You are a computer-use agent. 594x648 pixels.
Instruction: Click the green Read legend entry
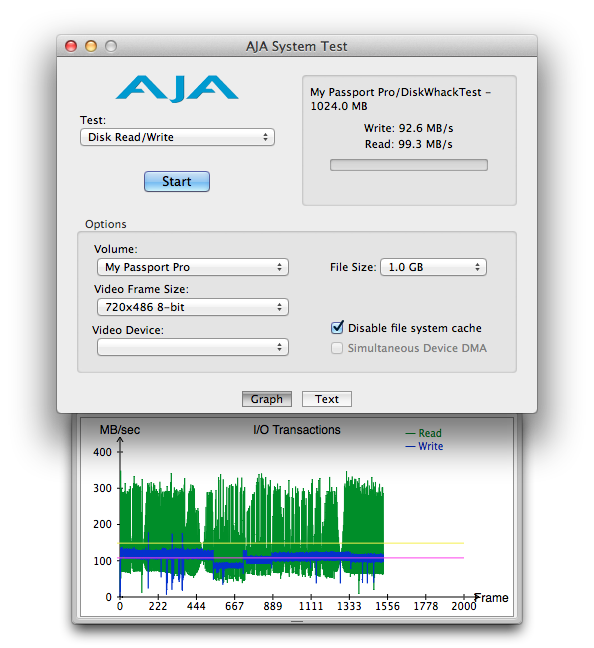(x=424, y=433)
